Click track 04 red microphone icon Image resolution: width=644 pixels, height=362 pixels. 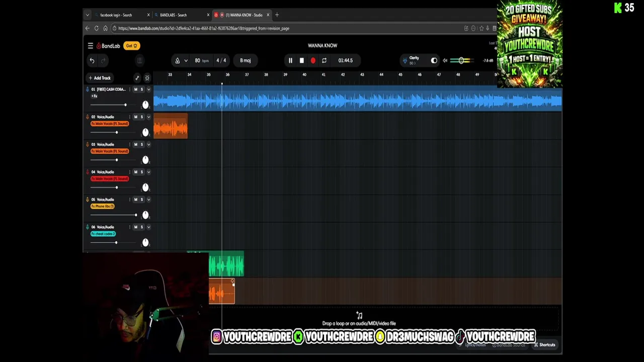click(88, 172)
